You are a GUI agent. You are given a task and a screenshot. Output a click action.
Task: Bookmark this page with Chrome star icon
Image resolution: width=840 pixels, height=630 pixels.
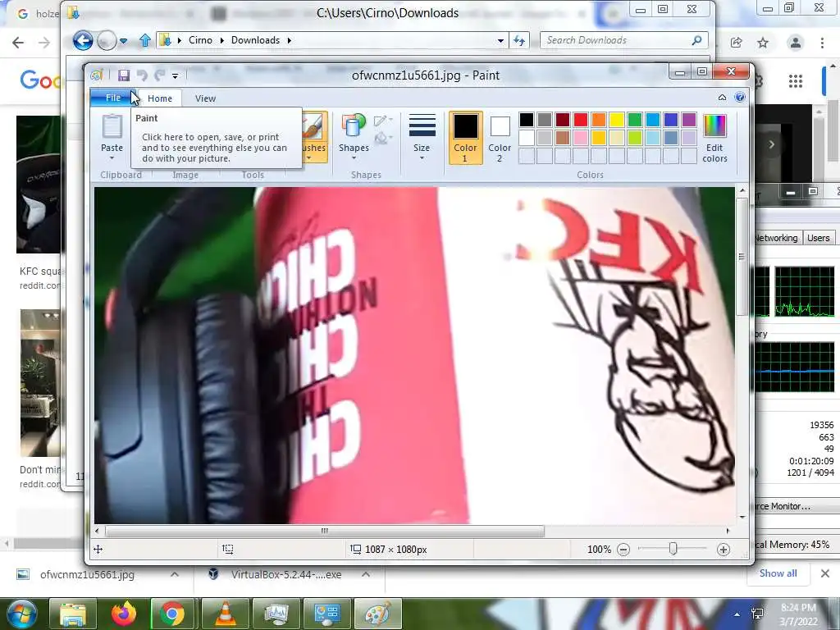pos(763,43)
